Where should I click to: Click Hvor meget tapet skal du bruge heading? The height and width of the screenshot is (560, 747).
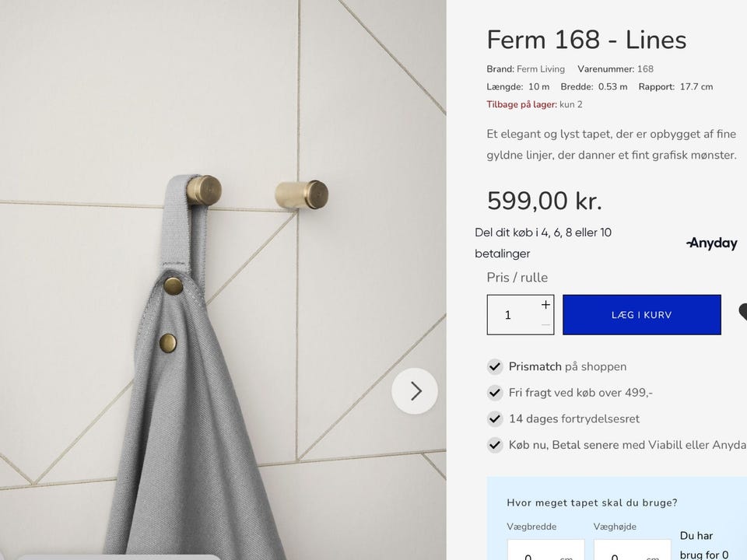pyautogui.click(x=592, y=503)
